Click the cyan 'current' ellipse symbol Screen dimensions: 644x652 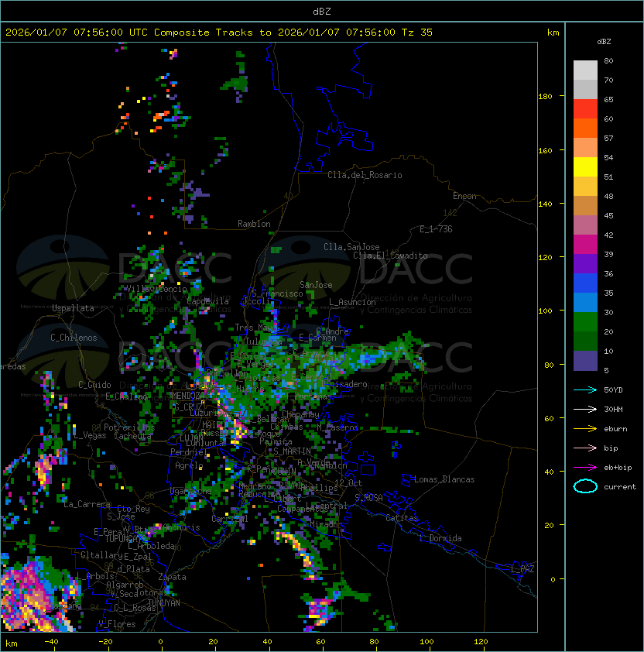coord(585,486)
